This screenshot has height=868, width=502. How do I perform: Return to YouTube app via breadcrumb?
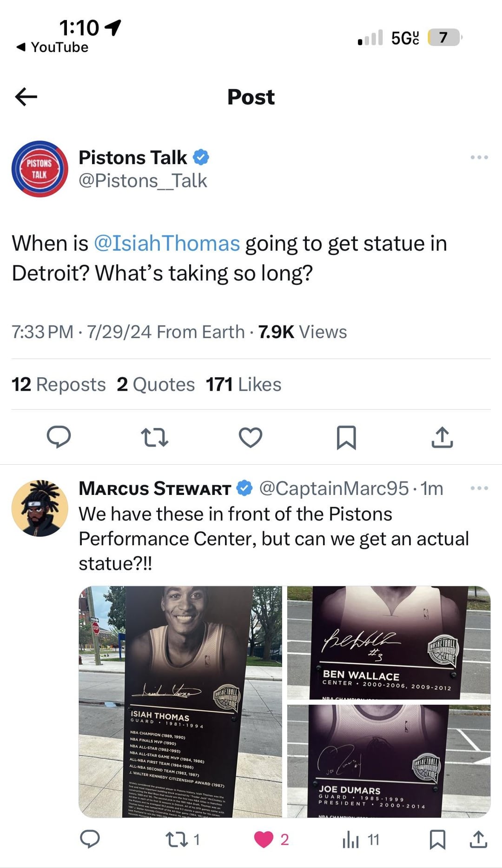coord(53,47)
